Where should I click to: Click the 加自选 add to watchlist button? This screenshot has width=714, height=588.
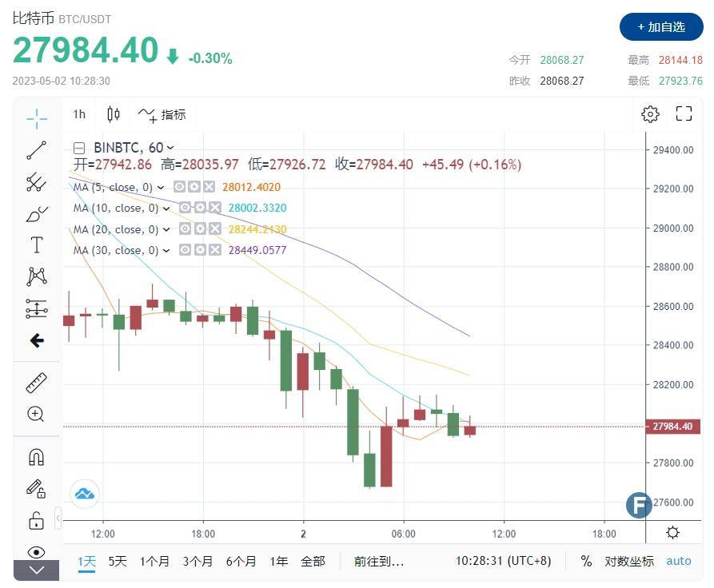click(661, 27)
